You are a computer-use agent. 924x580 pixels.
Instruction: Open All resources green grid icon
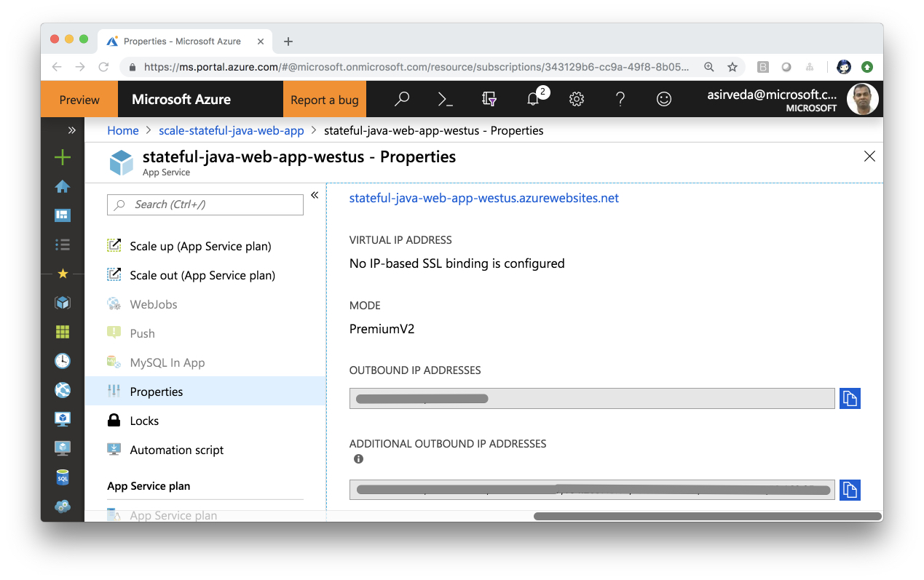point(63,332)
